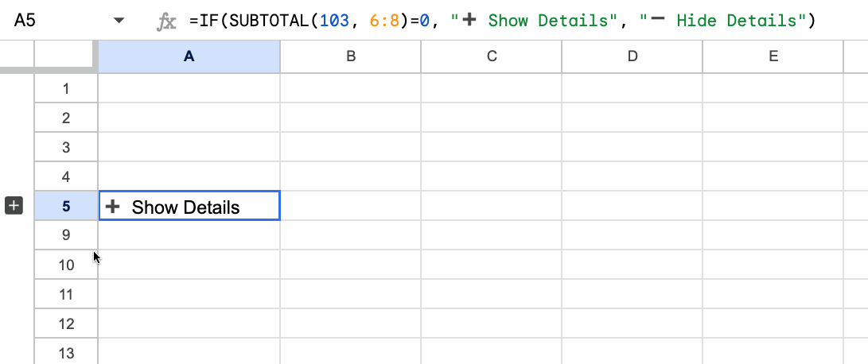Click the fx function icon

click(x=166, y=22)
